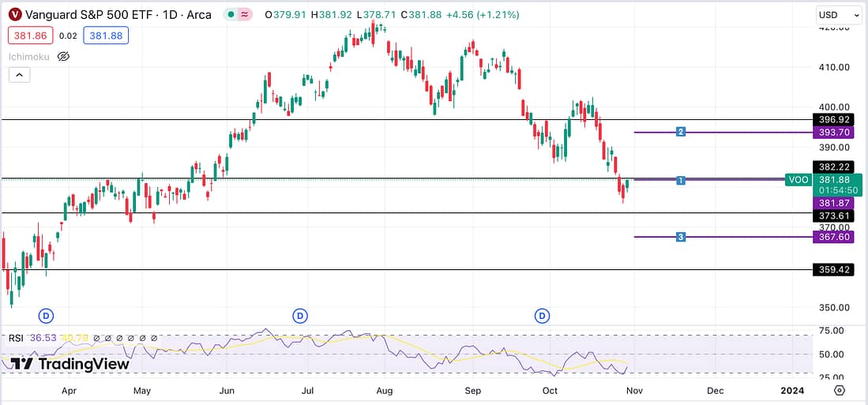Image resolution: width=868 pixels, height=405 pixels.
Task: Open the USD currency dropdown
Action: click(838, 15)
